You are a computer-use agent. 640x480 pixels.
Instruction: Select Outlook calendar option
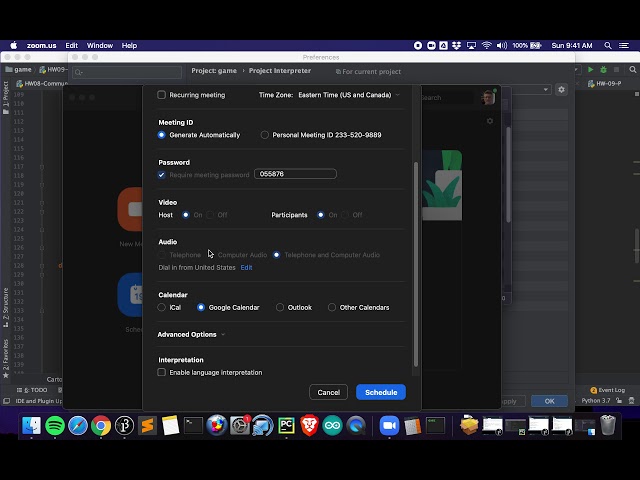click(280, 307)
